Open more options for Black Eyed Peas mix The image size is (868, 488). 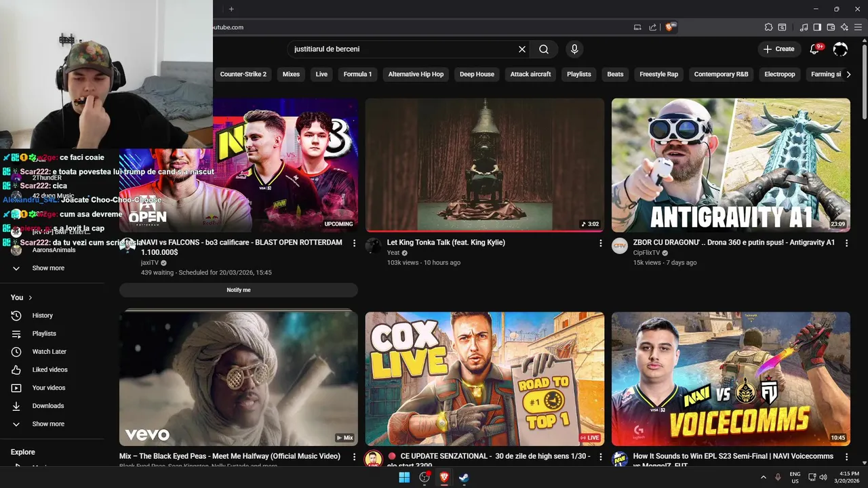coord(354,457)
